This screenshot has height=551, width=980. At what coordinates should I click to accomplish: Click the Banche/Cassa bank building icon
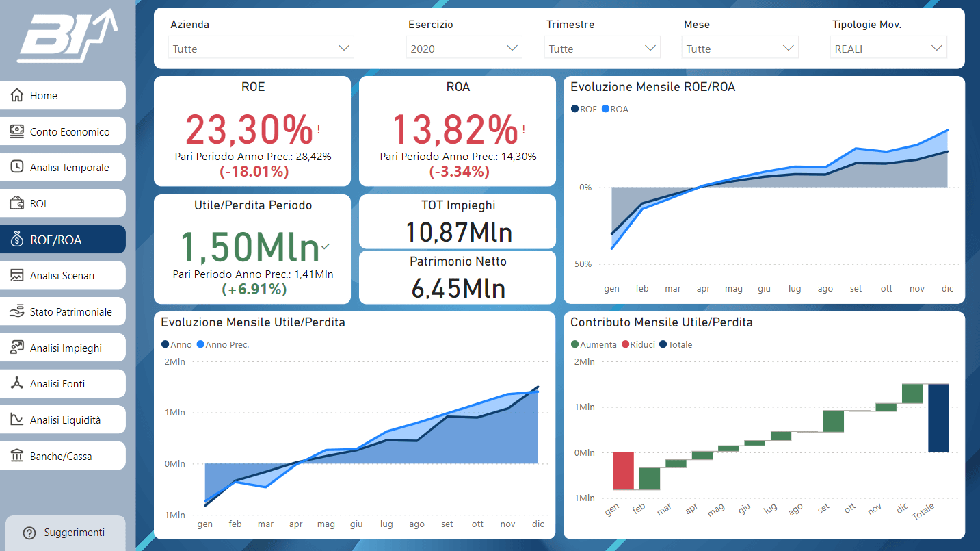tap(17, 456)
